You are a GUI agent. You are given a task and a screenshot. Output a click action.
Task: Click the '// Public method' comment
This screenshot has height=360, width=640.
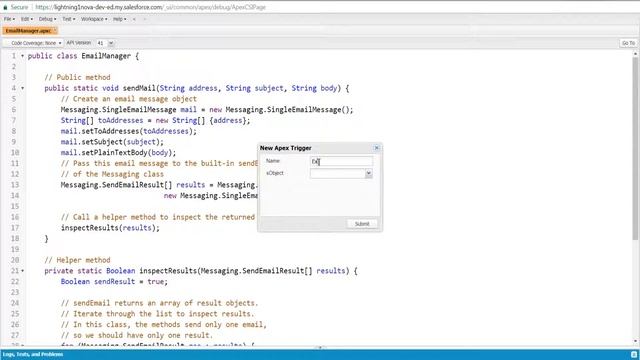(77, 78)
